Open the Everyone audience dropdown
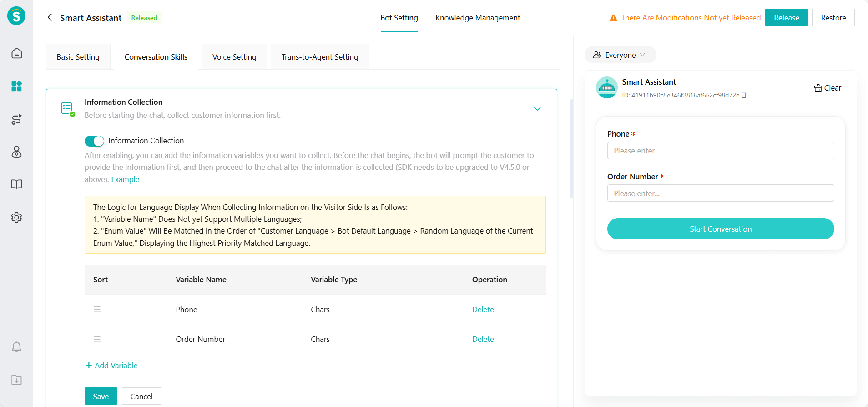This screenshot has height=407, width=868. click(x=620, y=55)
